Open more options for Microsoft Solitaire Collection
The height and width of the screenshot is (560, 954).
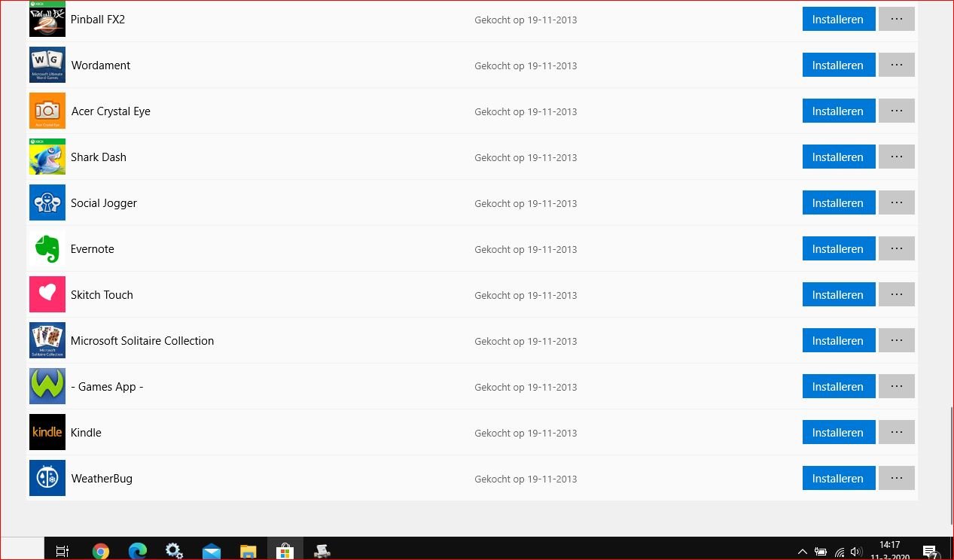point(897,340)
